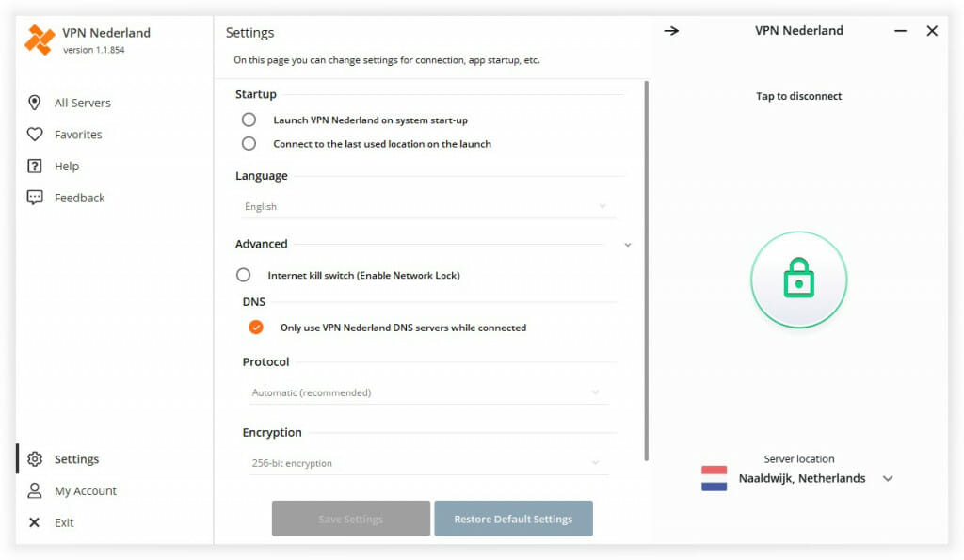This screenshot has height=560, width=964.
Task: Expand the Naaldwijk server location selector
Action: coord(888,478)
